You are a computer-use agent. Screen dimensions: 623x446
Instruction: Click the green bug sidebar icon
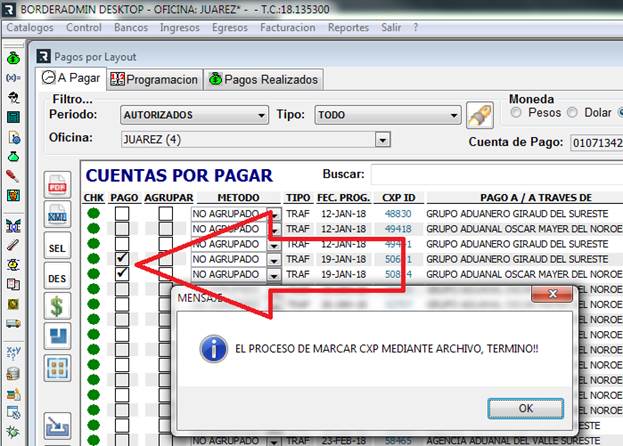click(x=13, y=432)
